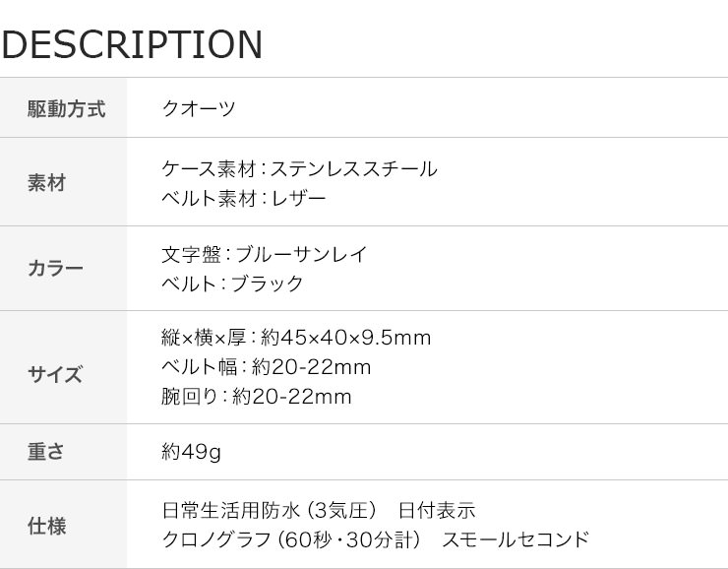Image resolution: width=728 pixels, height=569 pixels.
Task: Select the 駆動方式 row label
Action: (x=66, y=109)
